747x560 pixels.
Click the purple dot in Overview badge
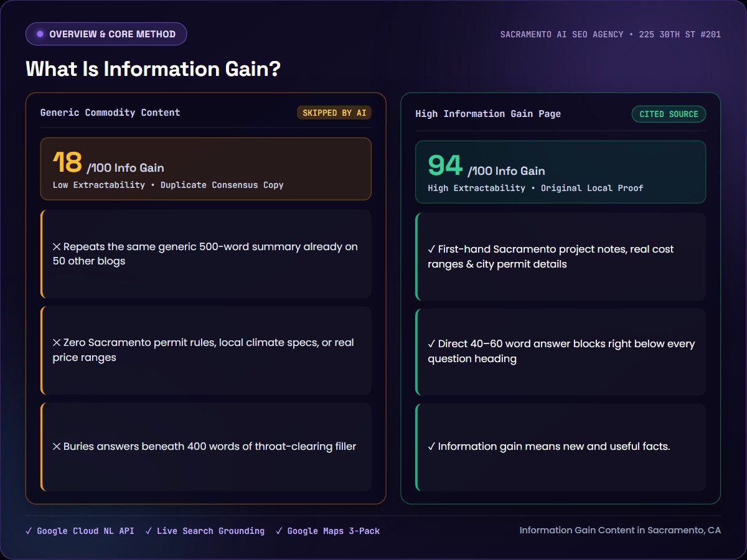tap(40, 34)
